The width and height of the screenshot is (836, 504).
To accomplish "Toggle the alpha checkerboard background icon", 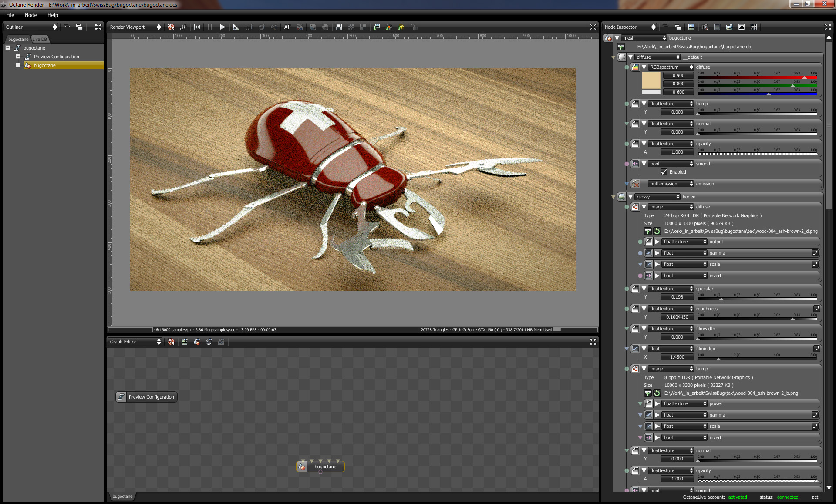I will [351, 27].
